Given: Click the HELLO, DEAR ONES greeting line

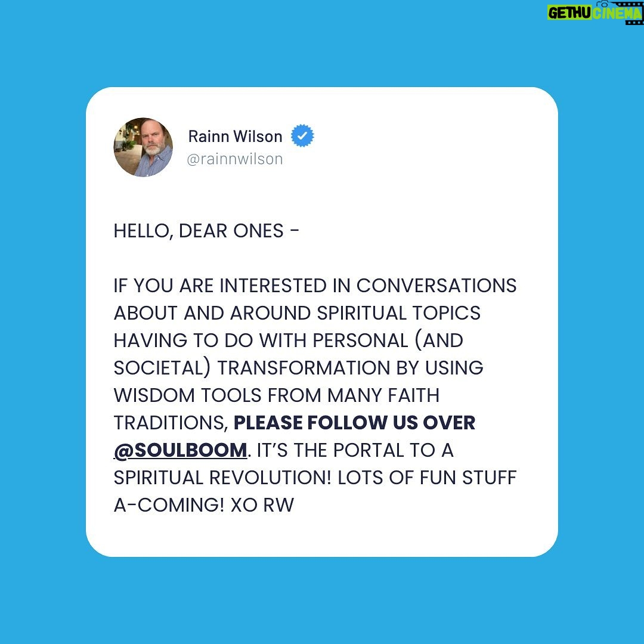Looking at the screenshot, I should 206,231.
